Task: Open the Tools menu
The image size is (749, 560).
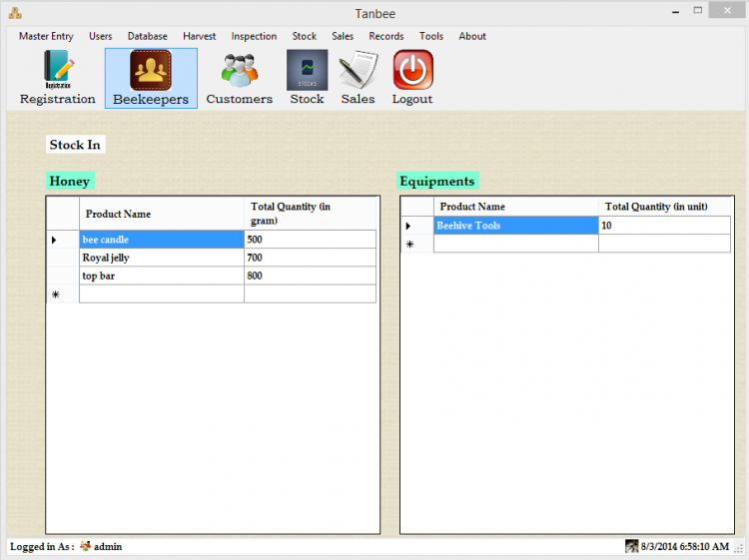Action: click(431, 36)
